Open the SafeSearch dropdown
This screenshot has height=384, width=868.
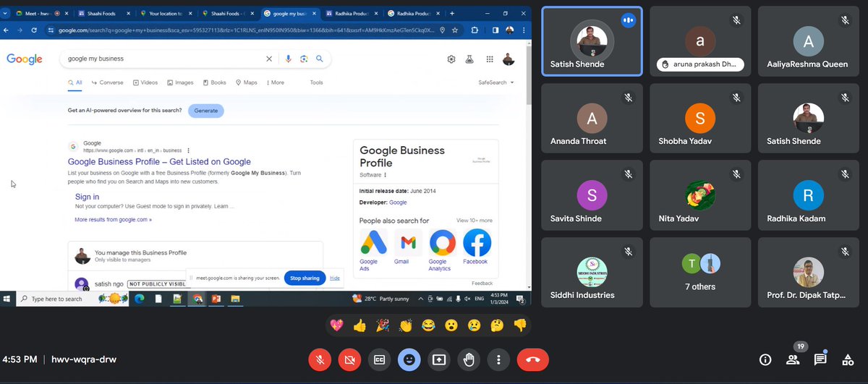(x=496, y=82)
